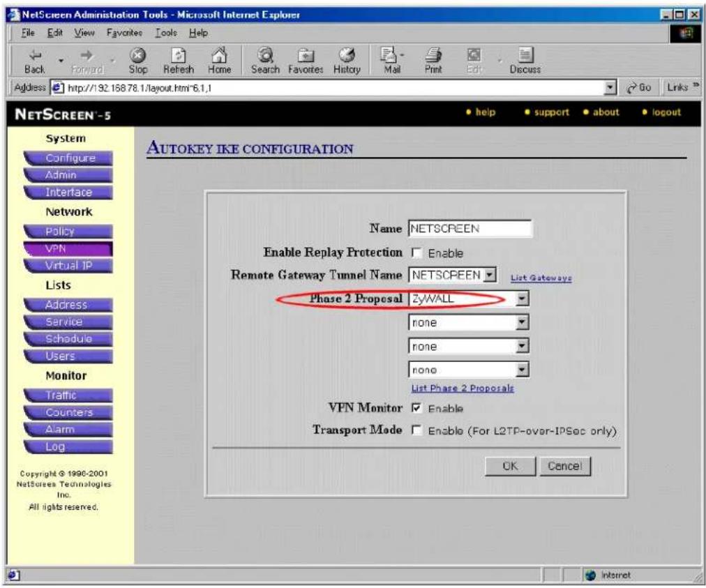This screenshot has width=706, height=588.
Task: Open the Address lists sidebar button
Action: pyautogui.click(x=68, y=305)
